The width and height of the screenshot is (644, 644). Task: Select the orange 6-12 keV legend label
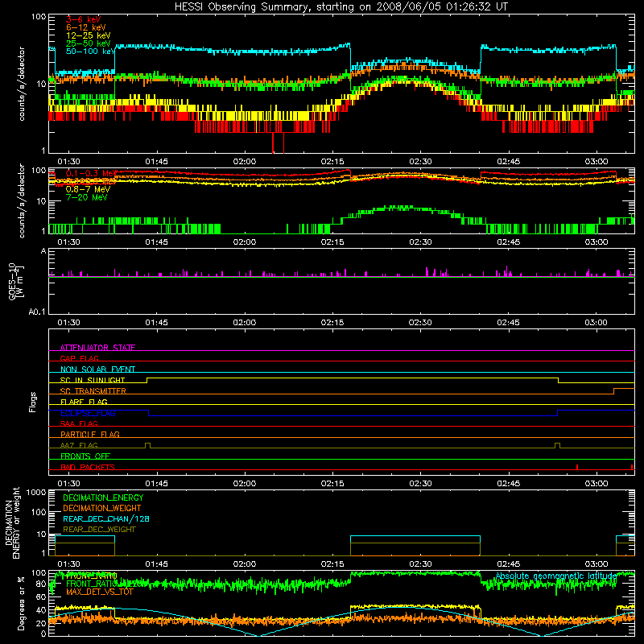coord(86,27)
